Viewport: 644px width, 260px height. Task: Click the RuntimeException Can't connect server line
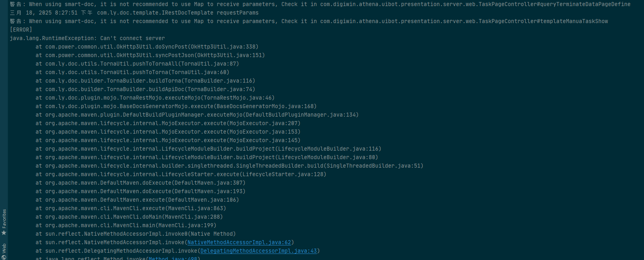[87, 38]
